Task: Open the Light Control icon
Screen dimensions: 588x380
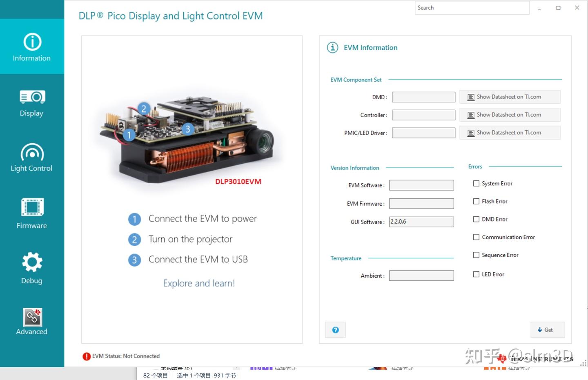Action: [x=32, y=153]
